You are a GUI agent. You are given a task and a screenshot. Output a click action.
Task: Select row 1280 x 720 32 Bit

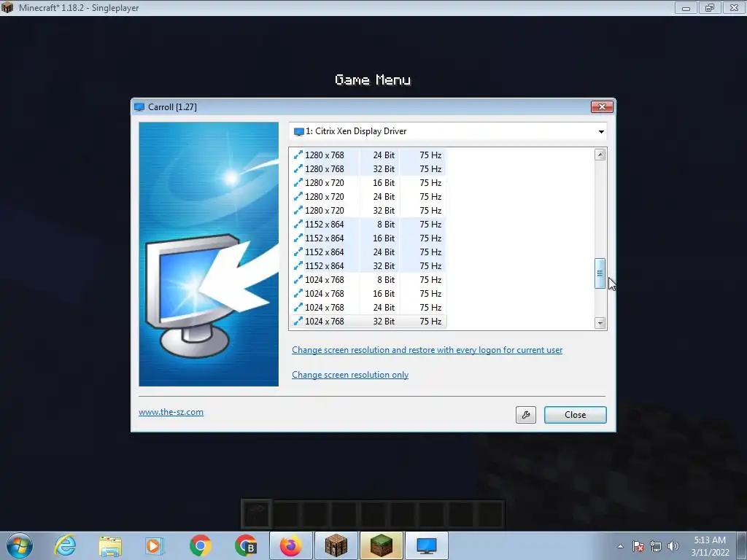(x=368, y=210)
